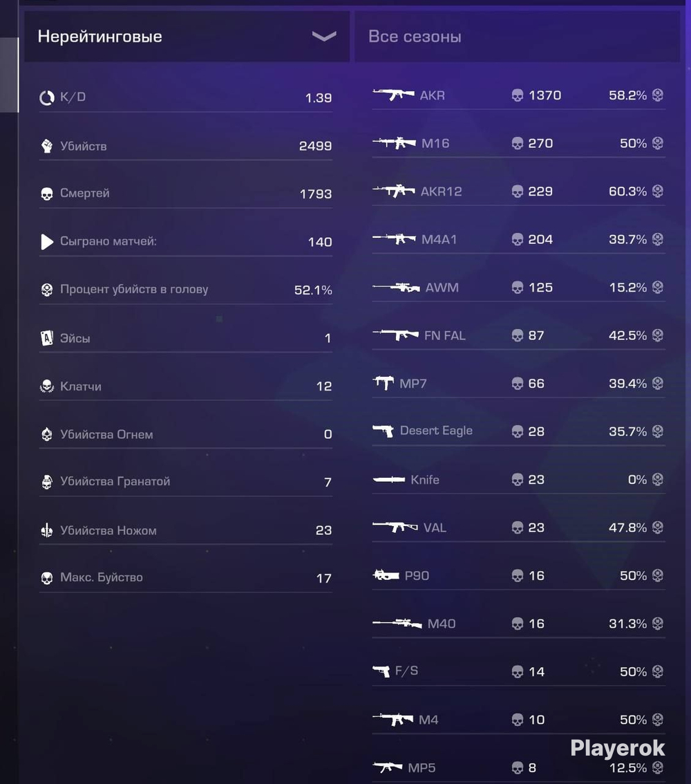
Task: Click the Эйсы ace card icon
Action: click(46, 338)
